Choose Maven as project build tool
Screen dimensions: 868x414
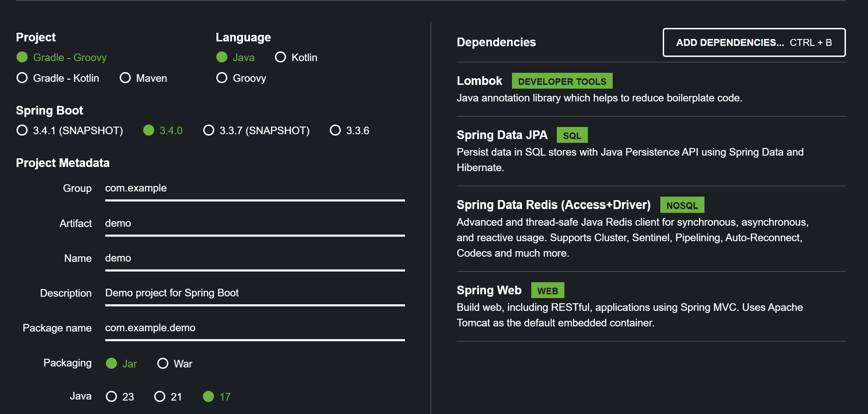[125, 78]
